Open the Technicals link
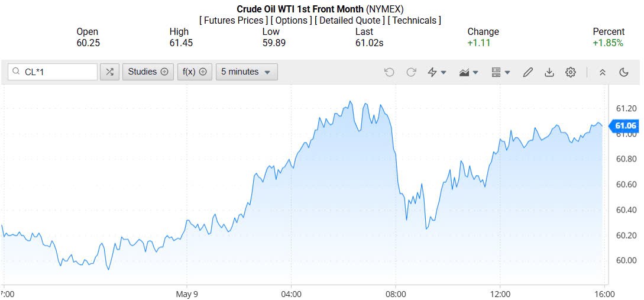Image resolution: width=644 pixels, height=300 pixels. pos(415,20)
